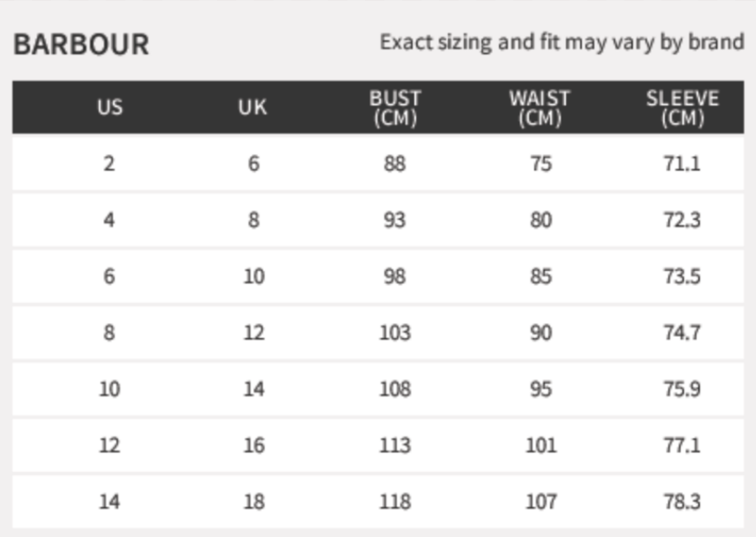Click the WAIST (CM) column header
This screenshot has width=756, height=537.
coord(540,108)
